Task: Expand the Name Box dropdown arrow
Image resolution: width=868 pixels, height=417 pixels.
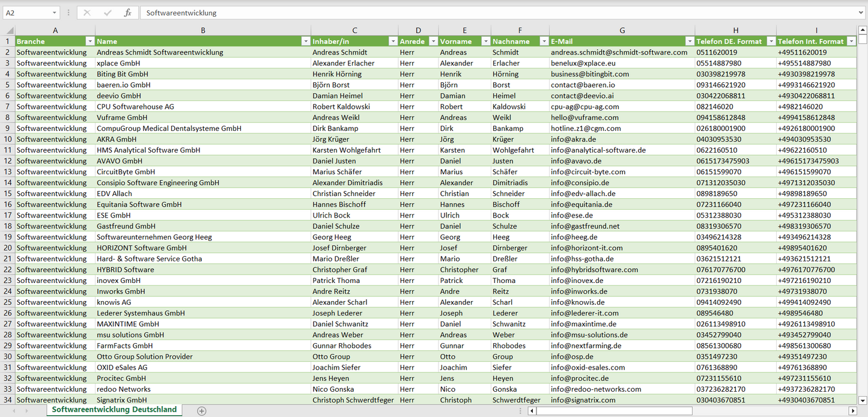Action: coord(54,13)
